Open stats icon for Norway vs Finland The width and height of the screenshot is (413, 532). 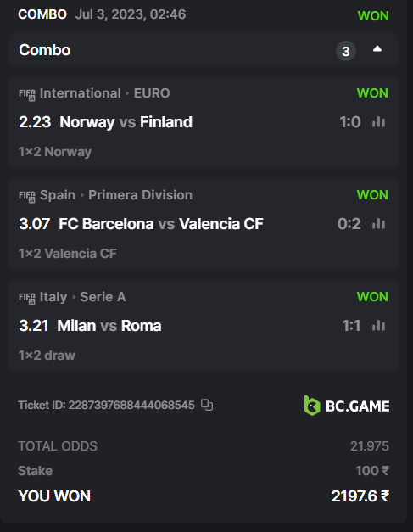378,122
